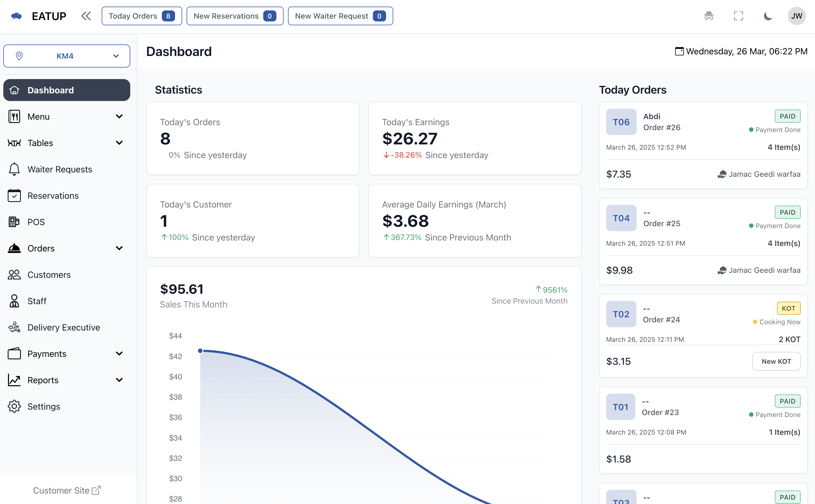Open T01 table badge for Order #23
The image size is (815, 504).
coord(620,407)
